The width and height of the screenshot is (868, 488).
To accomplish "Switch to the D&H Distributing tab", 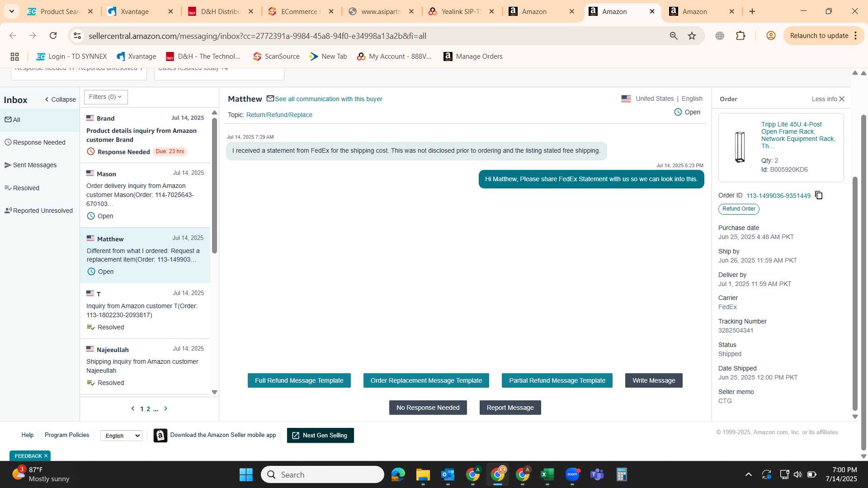I will tap(221, 11).
